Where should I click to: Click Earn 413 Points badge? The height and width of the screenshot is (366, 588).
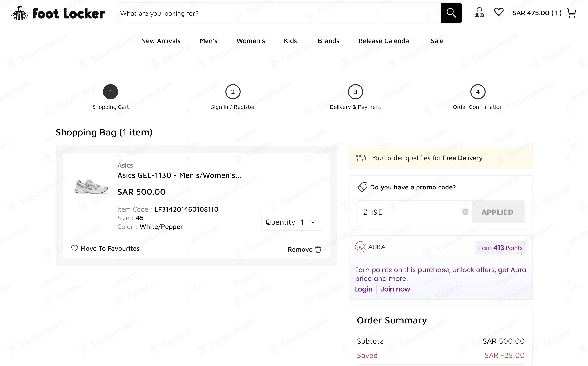point(501,248)
